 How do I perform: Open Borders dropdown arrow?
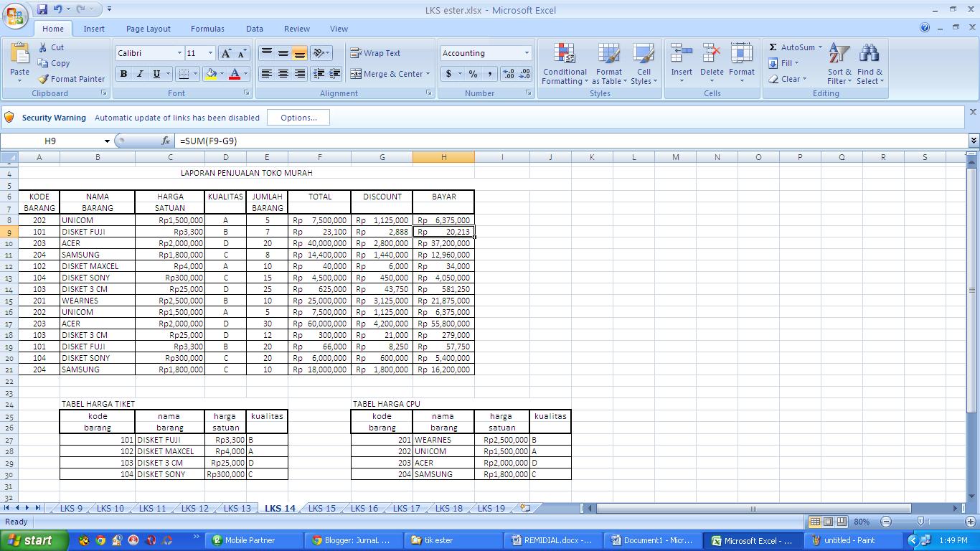(x=195, y=74)
